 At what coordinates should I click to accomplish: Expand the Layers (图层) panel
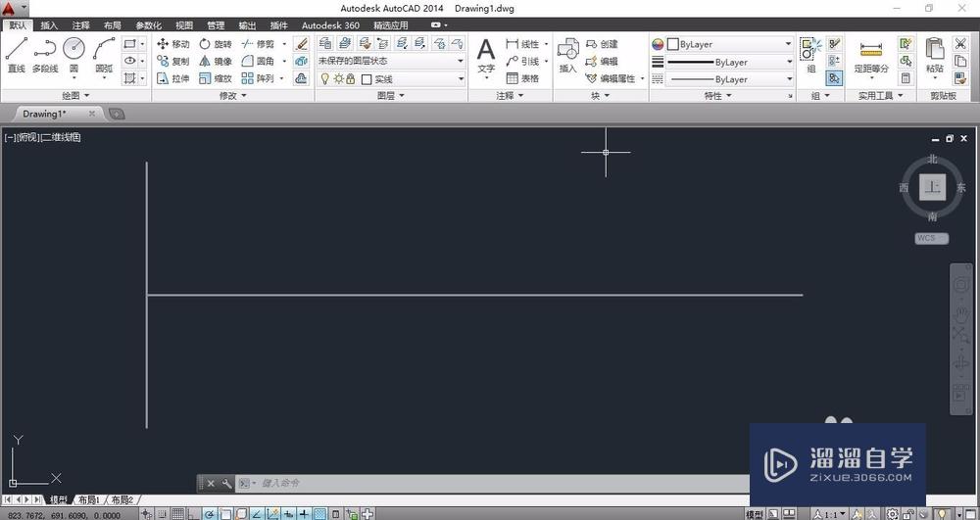tap(391, 96)
